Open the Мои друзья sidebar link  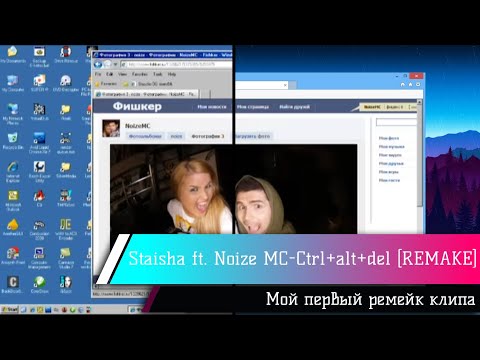point(391,163)
